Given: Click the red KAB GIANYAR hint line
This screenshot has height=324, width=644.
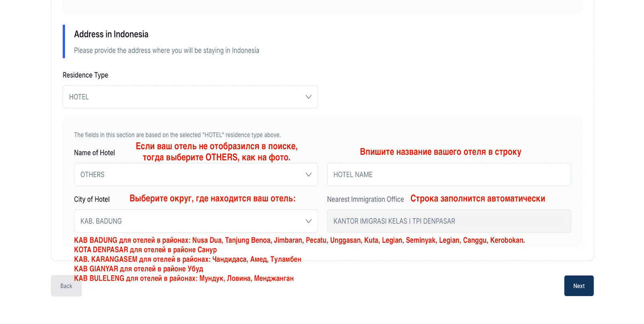Looking at the screenshot, I should (x=138, y=268).
